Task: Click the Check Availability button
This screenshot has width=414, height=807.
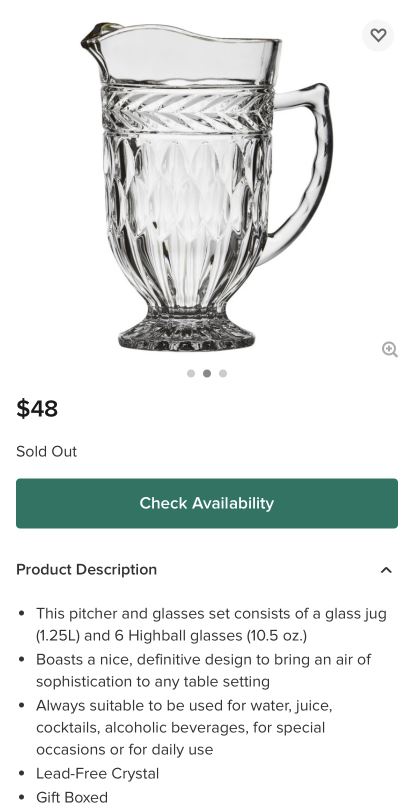Action: 207,503
